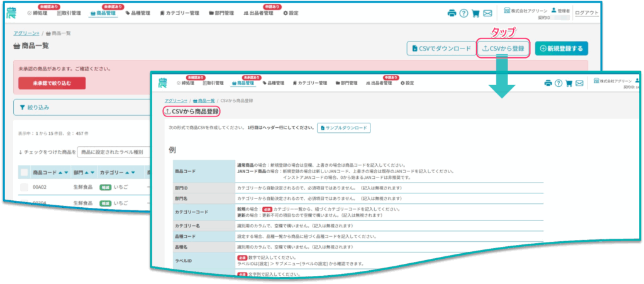The image size is (644, 284).
Task: Click the help icon in front window header
Action: [558, 83]
